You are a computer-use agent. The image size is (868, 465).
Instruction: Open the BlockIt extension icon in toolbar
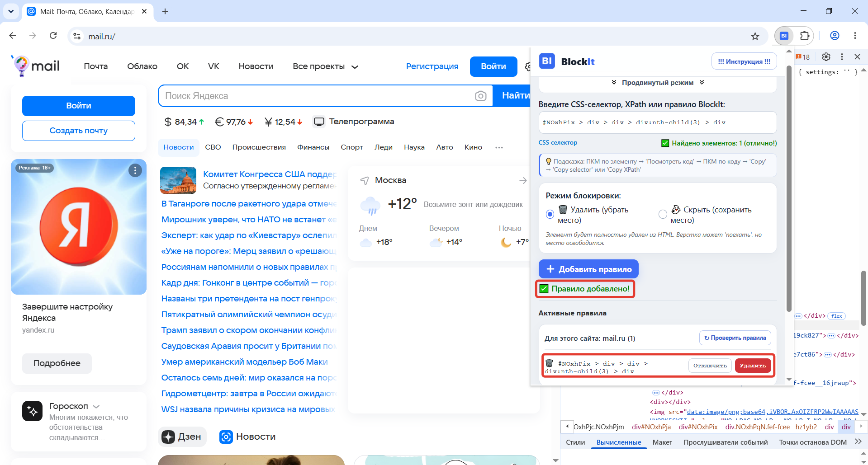[x=784, y=36]
